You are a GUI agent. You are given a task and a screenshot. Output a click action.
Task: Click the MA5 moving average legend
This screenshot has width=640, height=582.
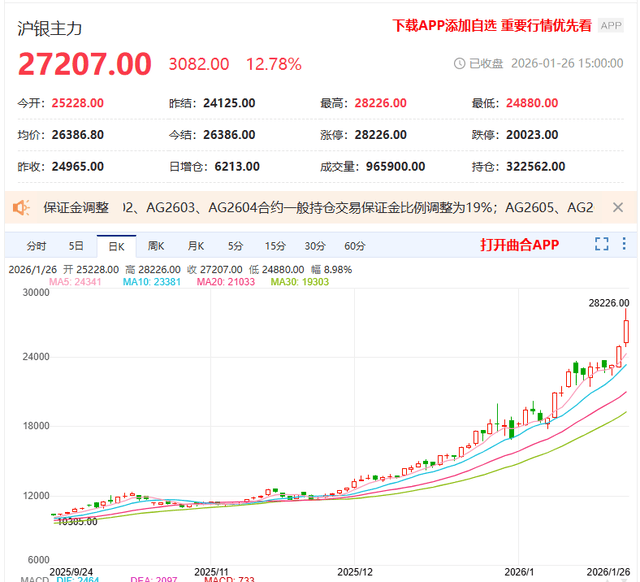coord(76,281)
